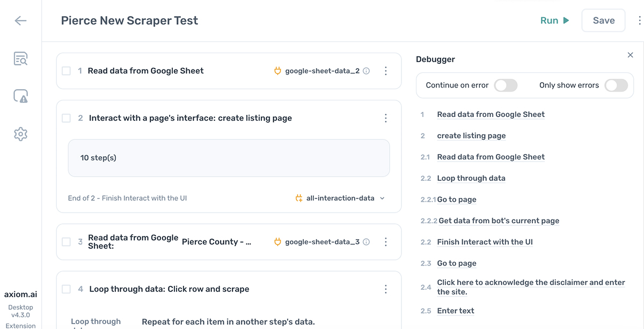Go back using the left arrow icon

click(20, 21)
